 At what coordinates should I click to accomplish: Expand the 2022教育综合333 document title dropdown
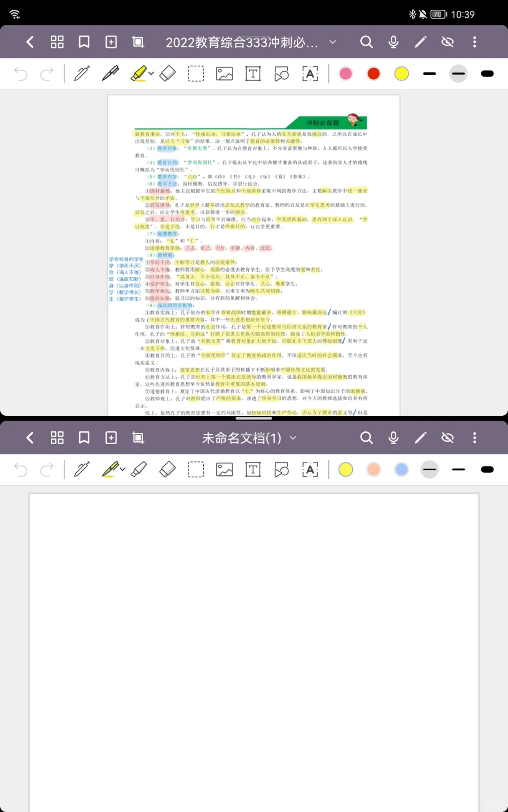(x=333, y=42)
